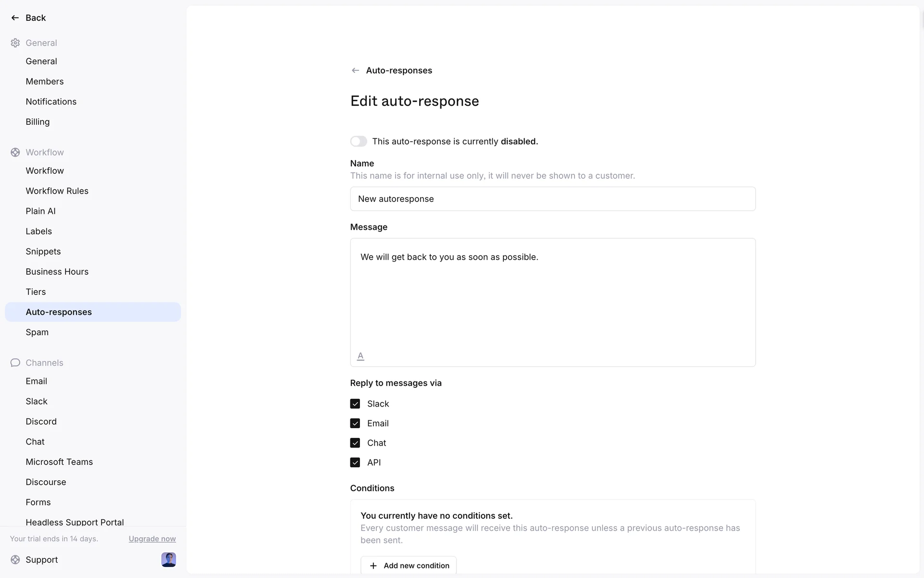Click the Workflow section icon
924x578 pixels.
pos(15,152)
